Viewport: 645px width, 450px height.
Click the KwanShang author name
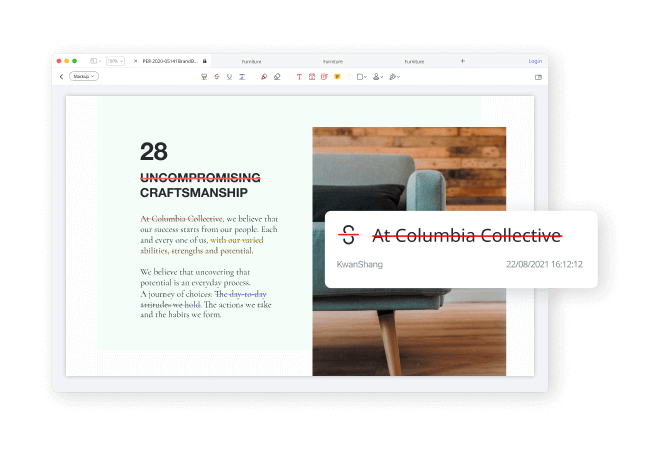[360, 264]
